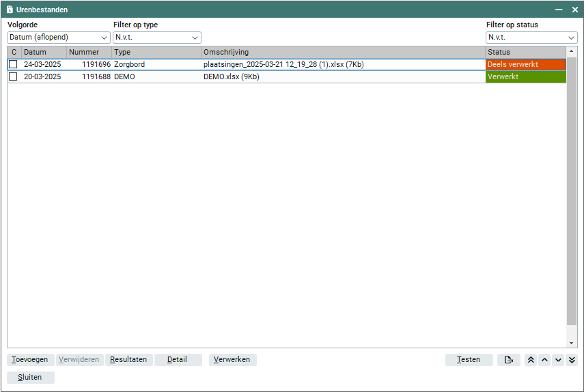Open the Filter op status dropdown
Viewport: 584px width, 392px height.
click(531, 38)
